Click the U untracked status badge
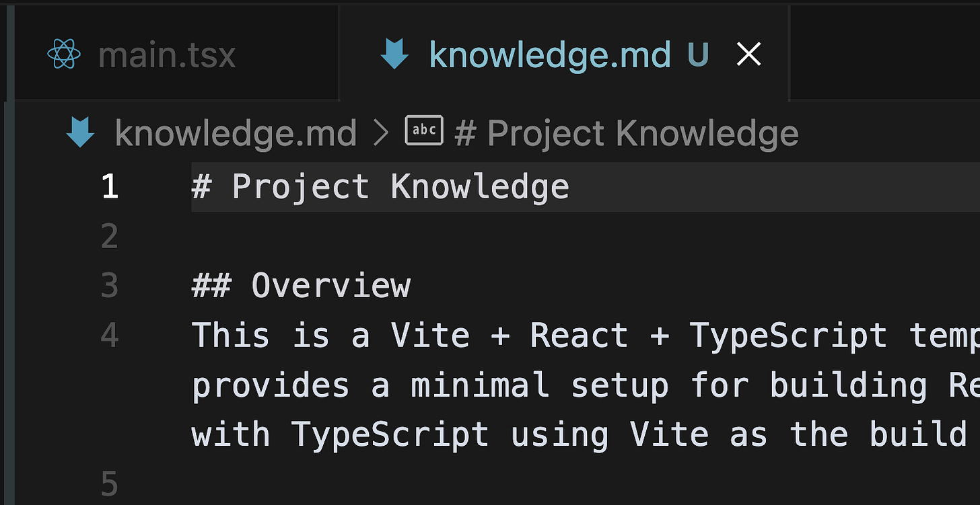The height and width of the screenshot is (505, 980). coord(698,54)
